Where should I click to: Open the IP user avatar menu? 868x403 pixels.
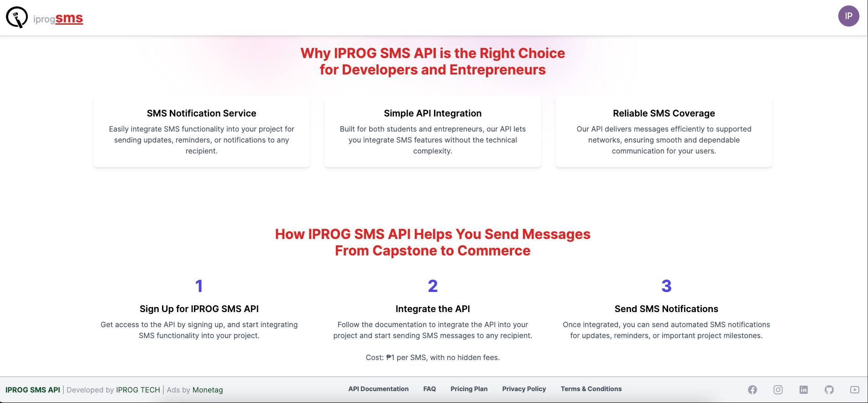(x=848, y=16)
